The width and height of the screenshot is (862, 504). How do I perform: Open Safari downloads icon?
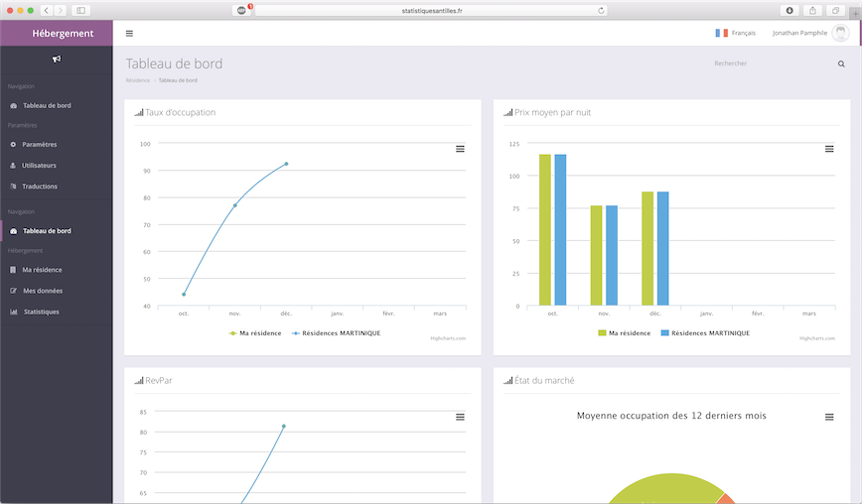click(x=790, y=11)
